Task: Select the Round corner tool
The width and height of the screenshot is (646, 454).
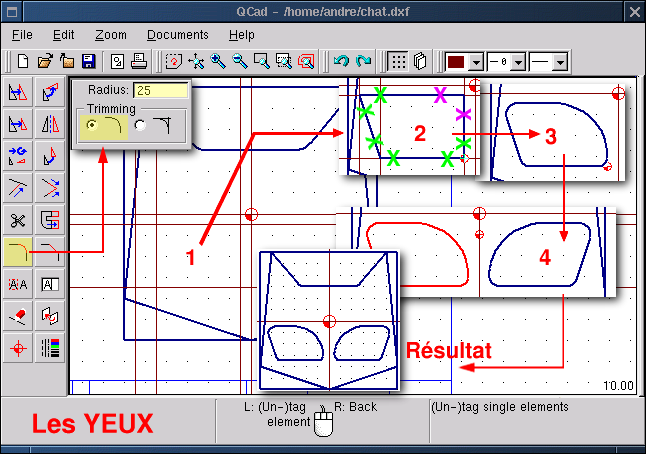Action: coord(17,252)
